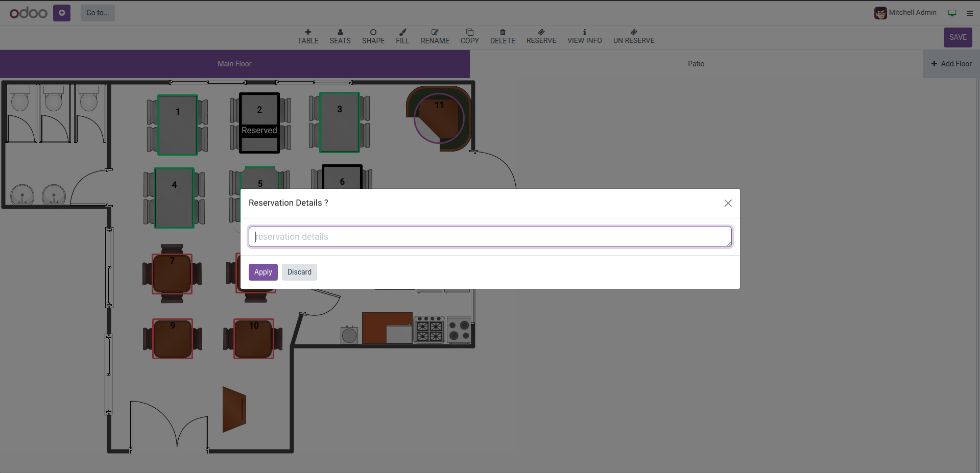Select wooden table 7
Image resolution: width=980 pixels, height=473 pixels.
(x=172, y=274)
